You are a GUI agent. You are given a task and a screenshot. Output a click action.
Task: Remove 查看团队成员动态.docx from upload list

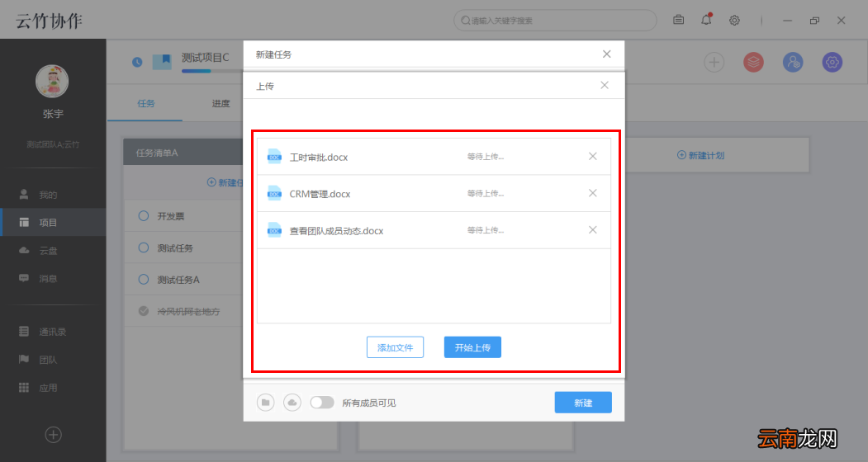592,229
